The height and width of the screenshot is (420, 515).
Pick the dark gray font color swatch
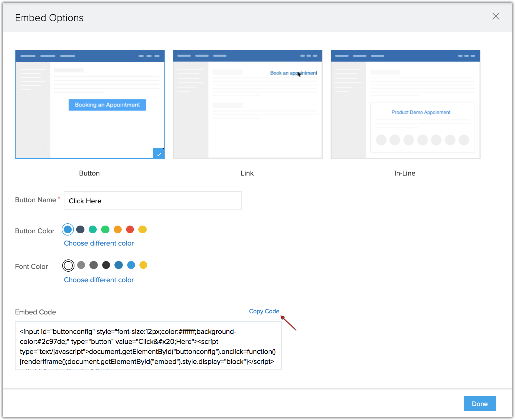[x=94, y=265]
